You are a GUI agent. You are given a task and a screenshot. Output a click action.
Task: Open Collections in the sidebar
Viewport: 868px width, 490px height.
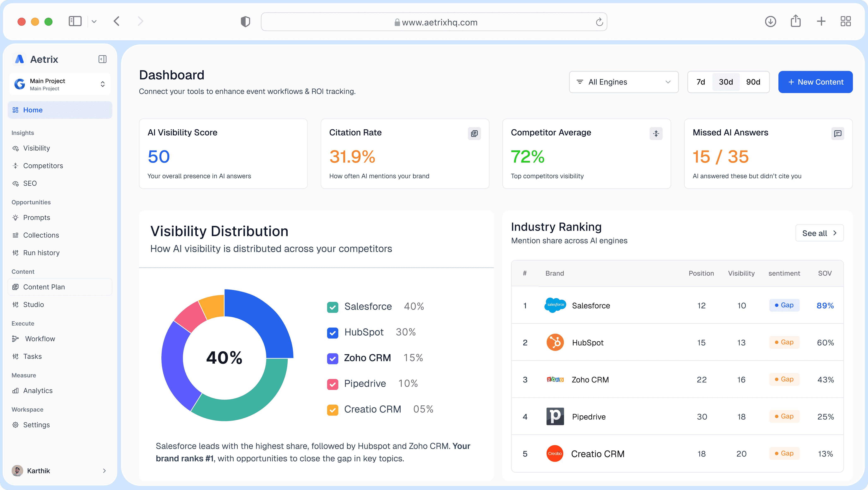point(60,235)
